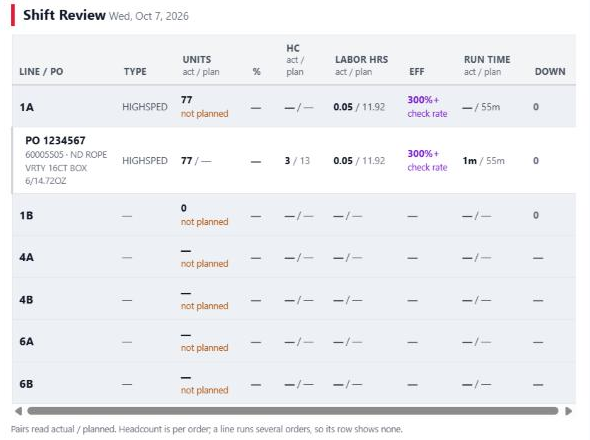
Task: Click the 1m / 55m run time value
Action: (484, 161)
